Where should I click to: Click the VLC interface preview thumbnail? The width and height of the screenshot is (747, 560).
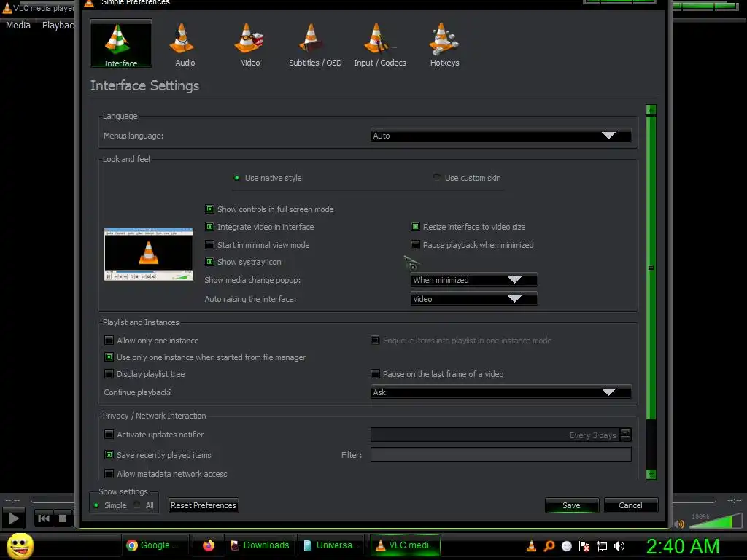pyautogui.click(x=149, y=254)
